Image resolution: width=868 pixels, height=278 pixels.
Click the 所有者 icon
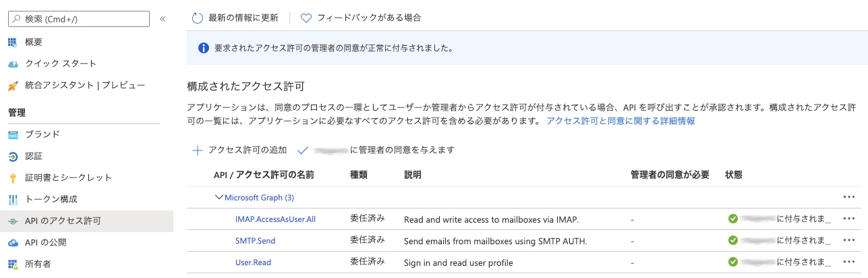point(13,264)
